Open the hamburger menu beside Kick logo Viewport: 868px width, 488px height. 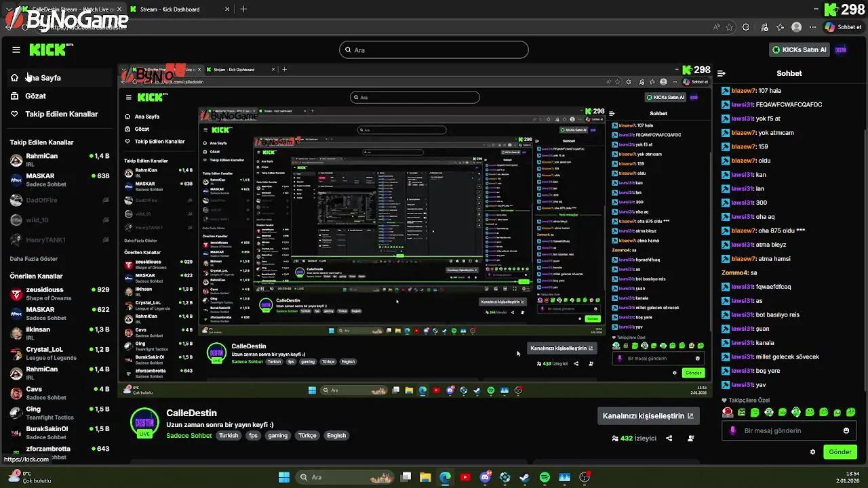(x=16, y=49)
